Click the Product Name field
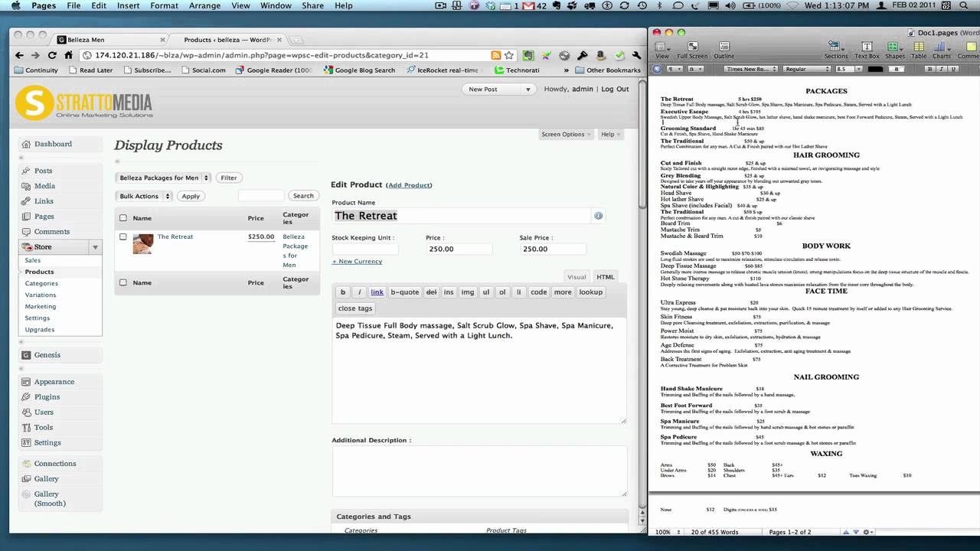980x551 pixels. (461, 216)
